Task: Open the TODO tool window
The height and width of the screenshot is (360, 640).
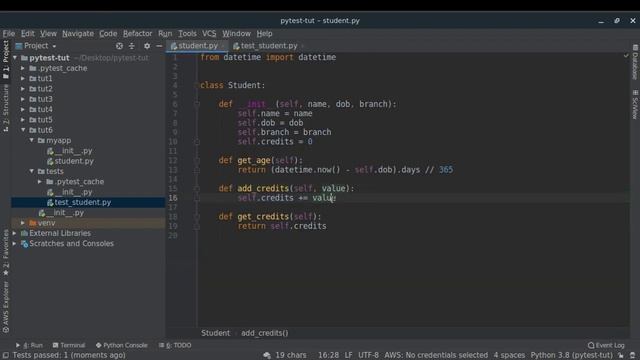Action: point(175,345)
